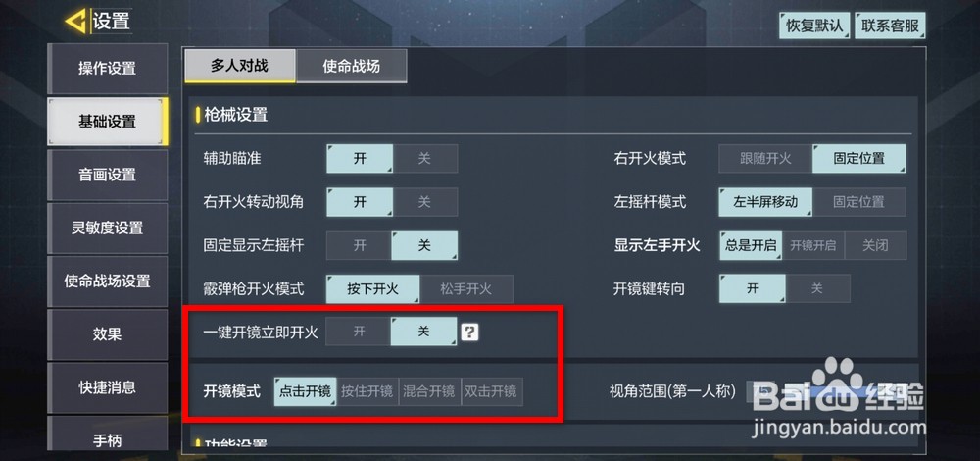Select 开镜开启 for left-hand fire display
Image resolution: width=980 pixels, height=461 pixels.
[x=813, y=246]
